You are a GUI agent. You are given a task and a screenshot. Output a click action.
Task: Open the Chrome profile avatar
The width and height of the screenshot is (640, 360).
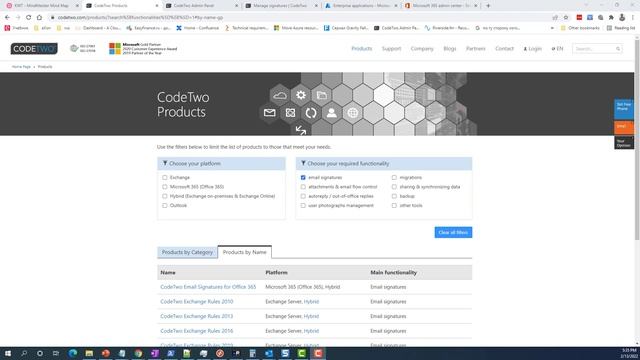click(622, 18)
